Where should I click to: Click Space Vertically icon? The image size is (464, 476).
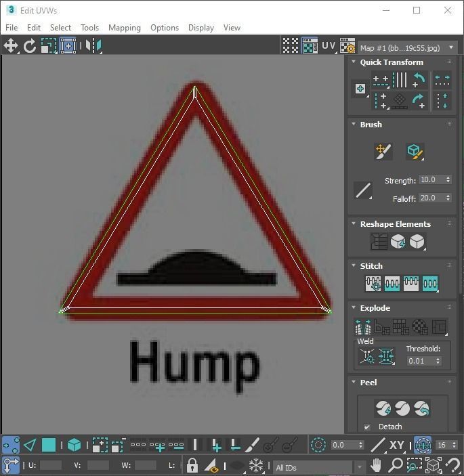click(442, 101)
